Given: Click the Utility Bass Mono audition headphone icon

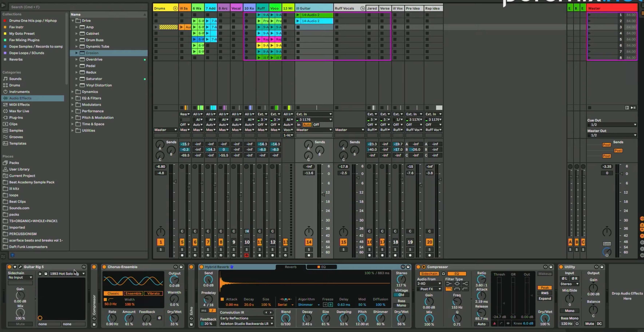Looking at the screenshot, I should coord(577,323).
